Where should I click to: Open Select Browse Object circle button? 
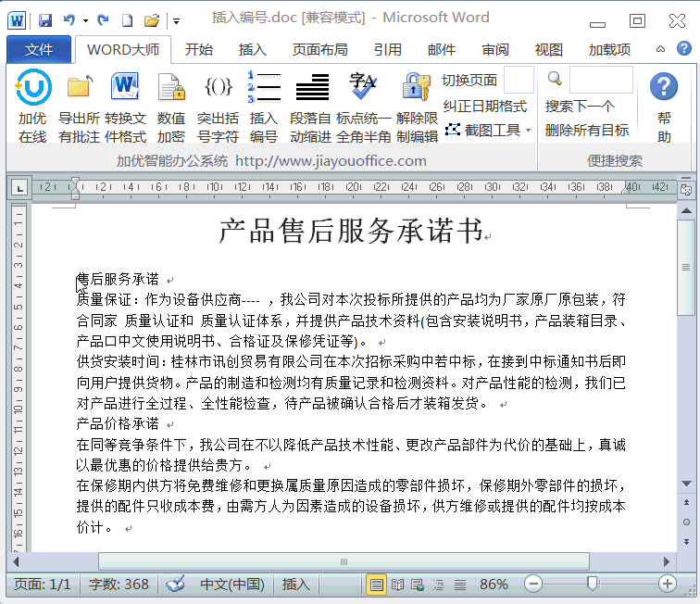[x=686, y=522]
